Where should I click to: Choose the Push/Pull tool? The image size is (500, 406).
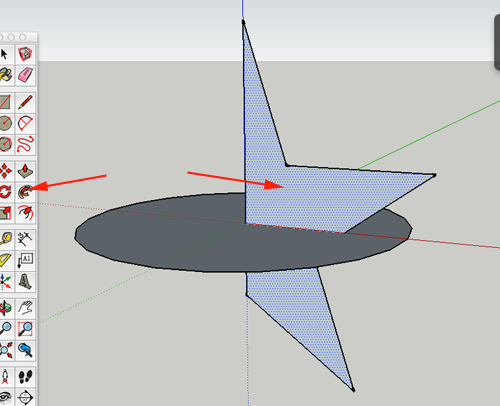(x=25, y=171)
